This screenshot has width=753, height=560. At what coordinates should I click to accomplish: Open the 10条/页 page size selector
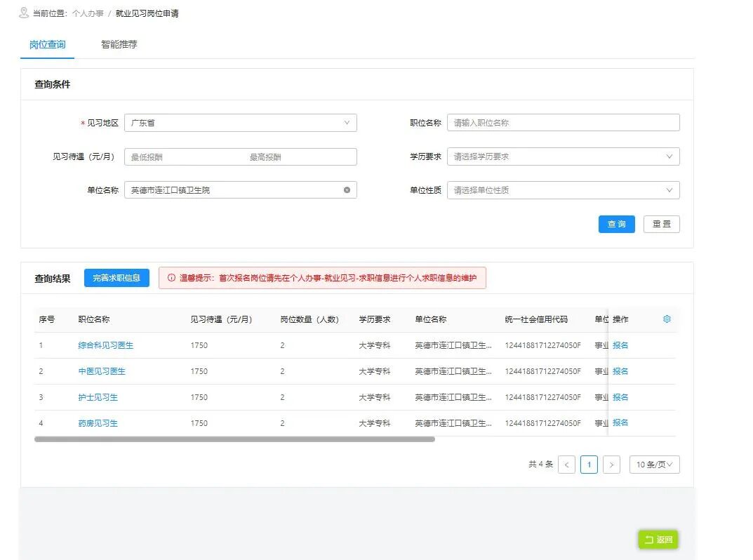[654, 465]
